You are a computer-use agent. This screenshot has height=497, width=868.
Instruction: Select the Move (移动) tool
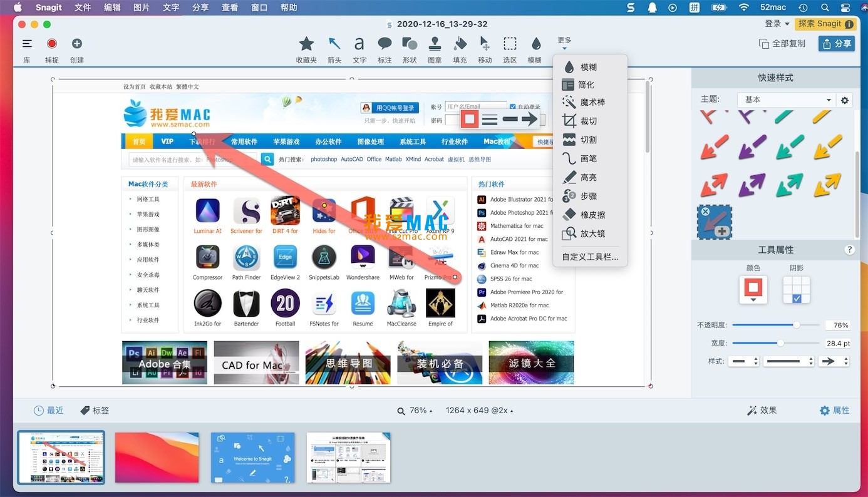[x=485, y=44]
